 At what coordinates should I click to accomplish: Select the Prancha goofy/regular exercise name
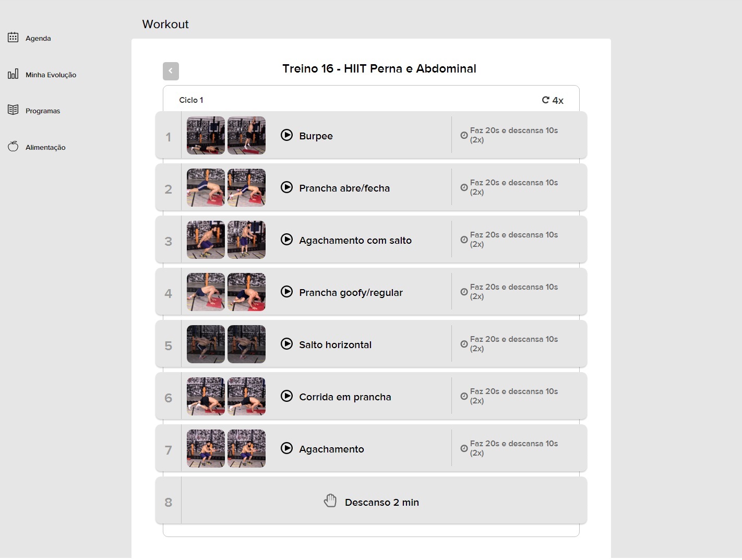point(351,293)
